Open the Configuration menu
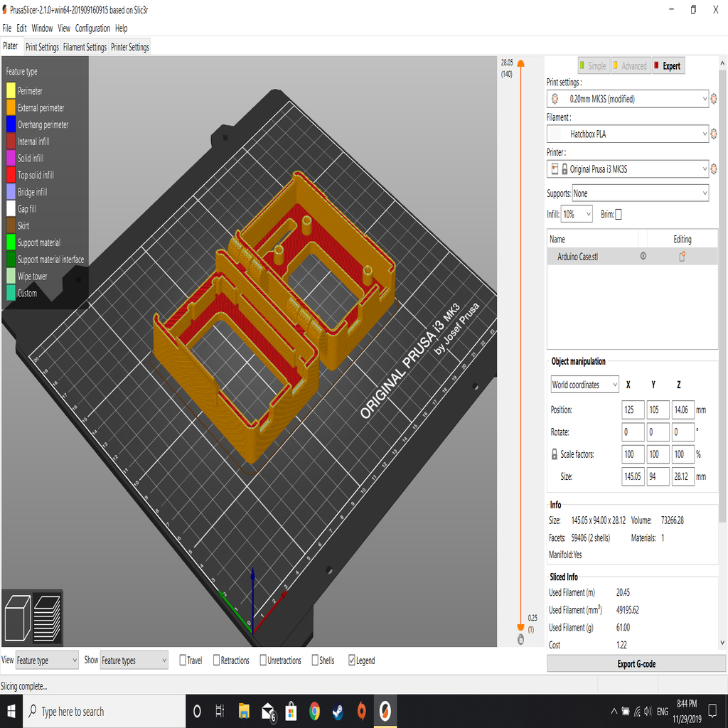The height and width of the screenshot is (728, 728). 92,28
